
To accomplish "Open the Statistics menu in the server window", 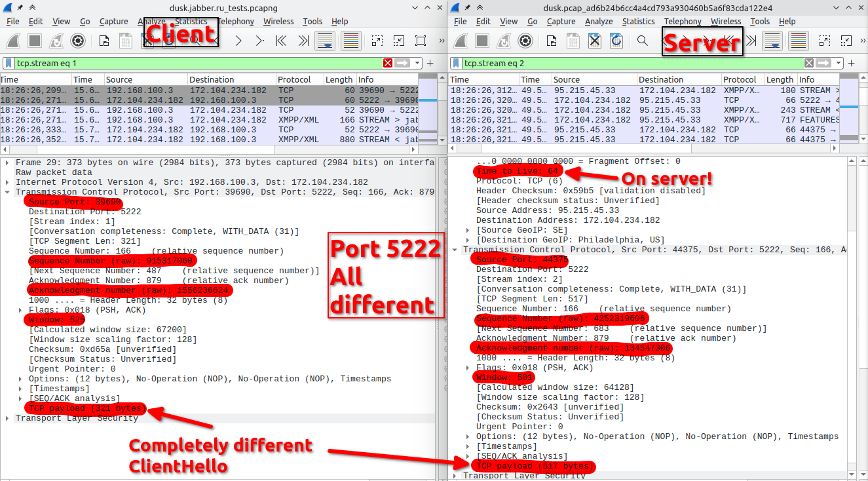I will 638,22.
